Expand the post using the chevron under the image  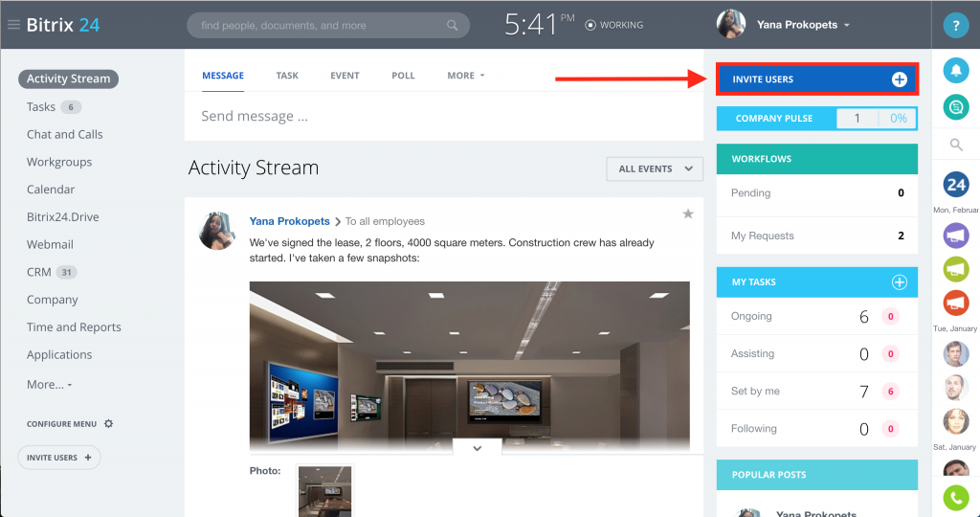tap(477, 448)
